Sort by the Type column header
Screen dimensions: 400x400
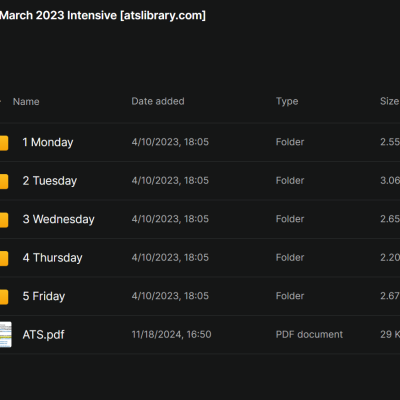pos(287,101)
